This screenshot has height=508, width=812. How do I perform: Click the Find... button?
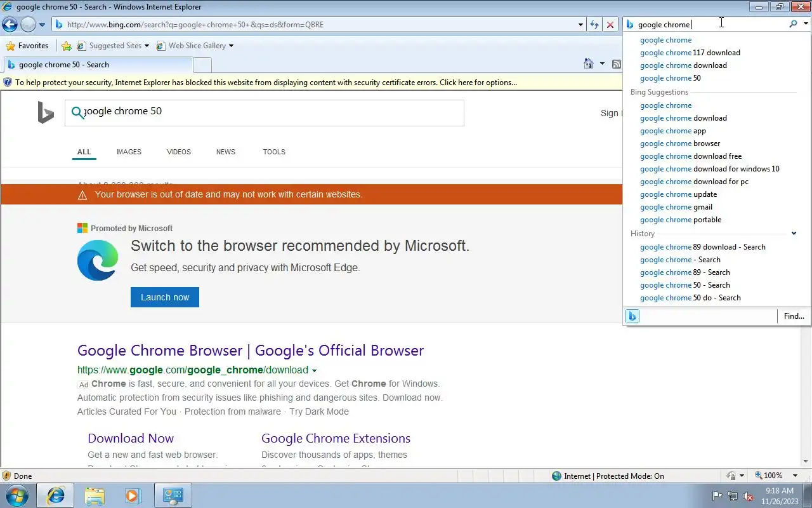point(794,316)
